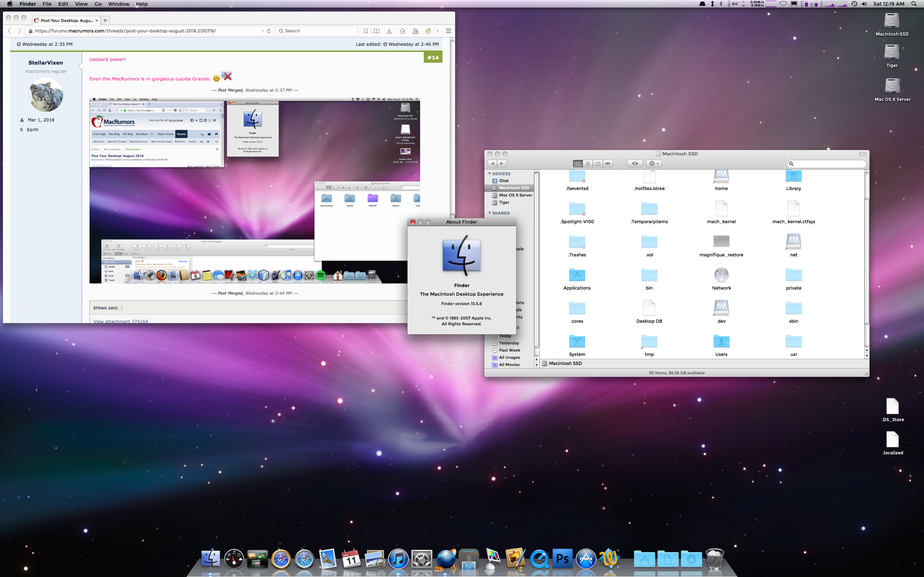Image resolution: width=924 pixels, height=577 pixels.
Task: Open Photoshop from the Dock
Action: point(562,559)
